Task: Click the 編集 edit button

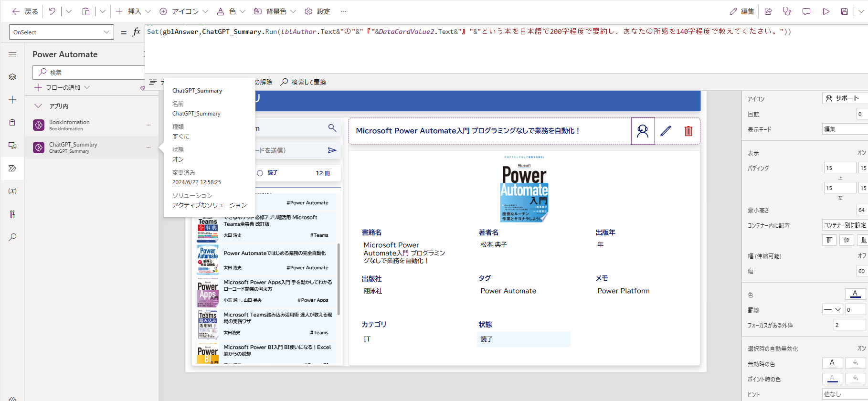Action: click(742, 11)
